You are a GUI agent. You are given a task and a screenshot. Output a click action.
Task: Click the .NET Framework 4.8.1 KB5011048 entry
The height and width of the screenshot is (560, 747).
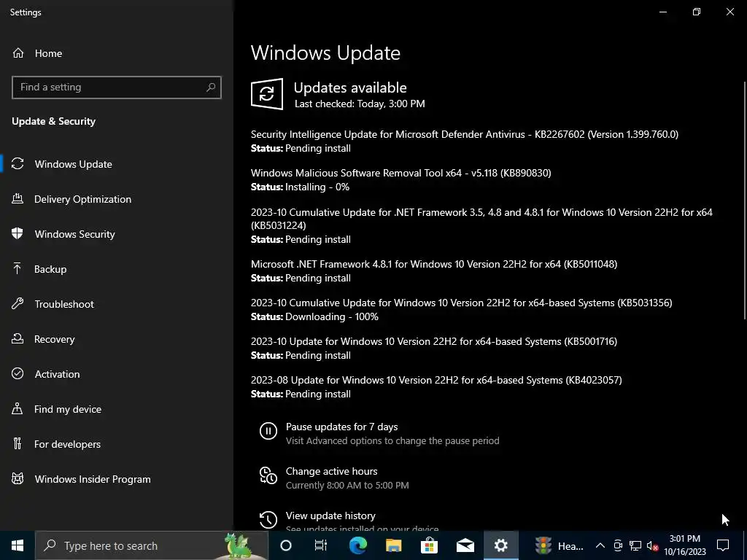click(x=434, y=264)
